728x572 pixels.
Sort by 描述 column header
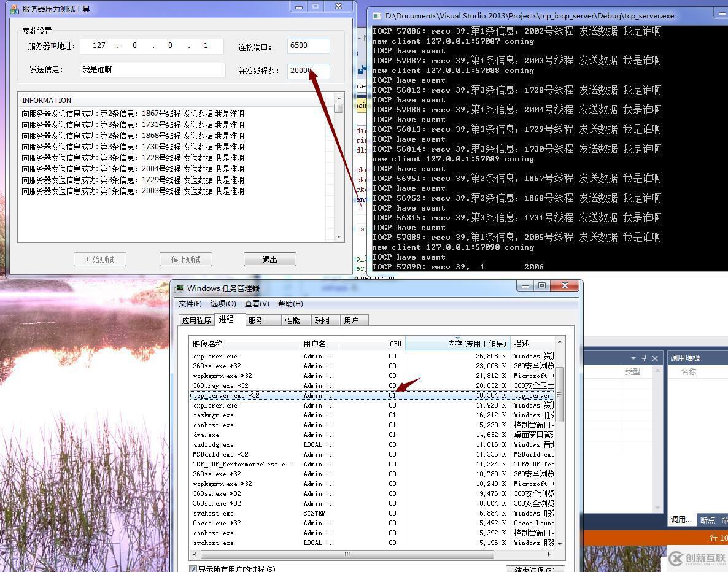(x=533, y=344)
